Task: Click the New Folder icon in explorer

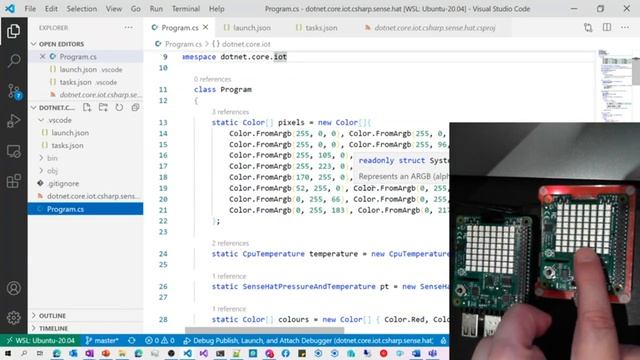Action: click(103, 107)
